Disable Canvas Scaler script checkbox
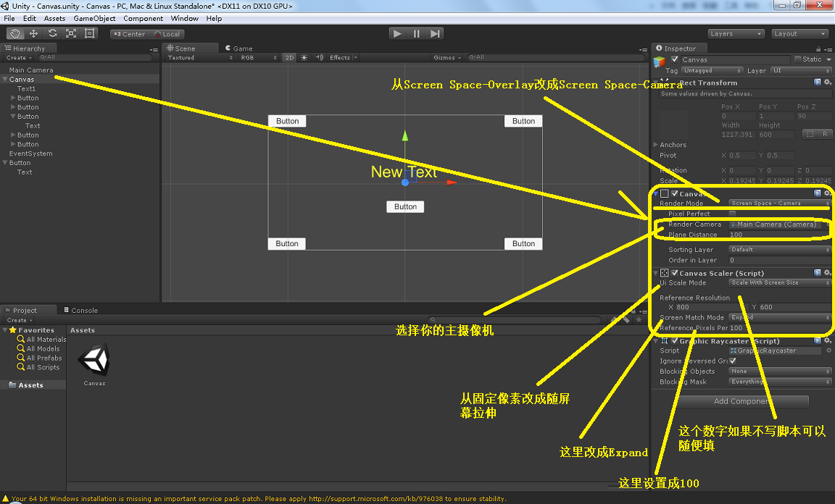 coord(675,273)
